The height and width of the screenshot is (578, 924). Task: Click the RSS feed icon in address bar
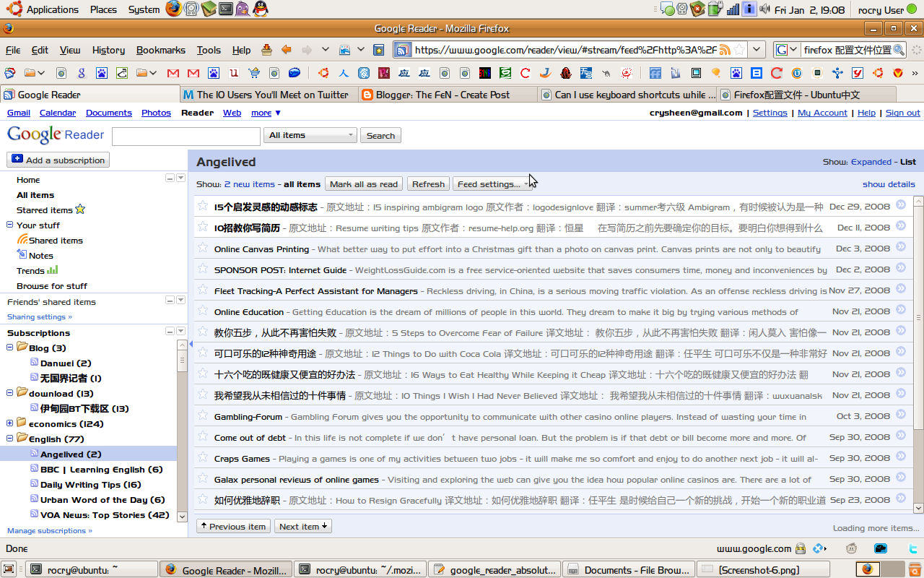(725, 50)
